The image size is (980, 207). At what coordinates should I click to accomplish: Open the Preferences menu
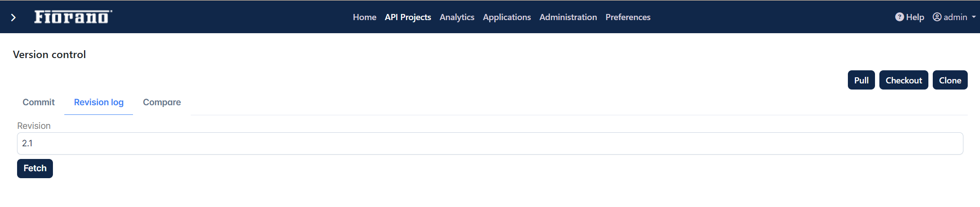628,17
